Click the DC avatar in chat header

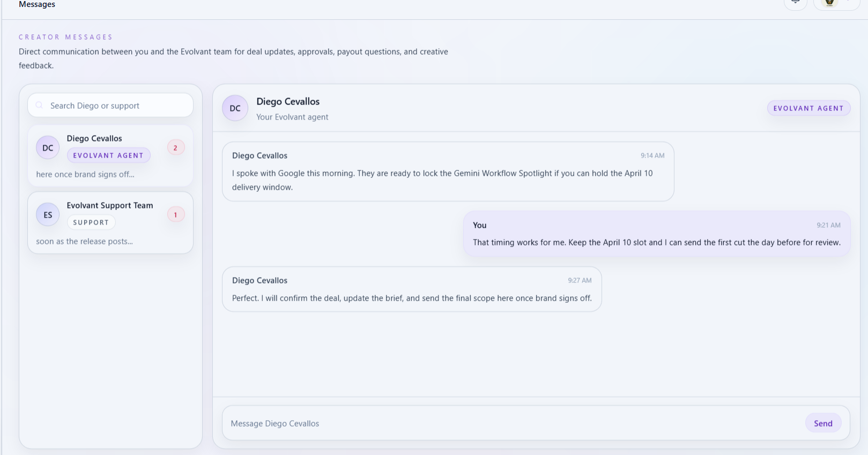tap(235, 108)
